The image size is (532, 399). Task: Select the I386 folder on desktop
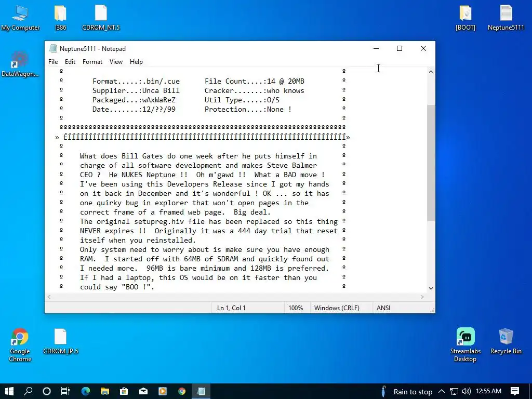[60, 18]
